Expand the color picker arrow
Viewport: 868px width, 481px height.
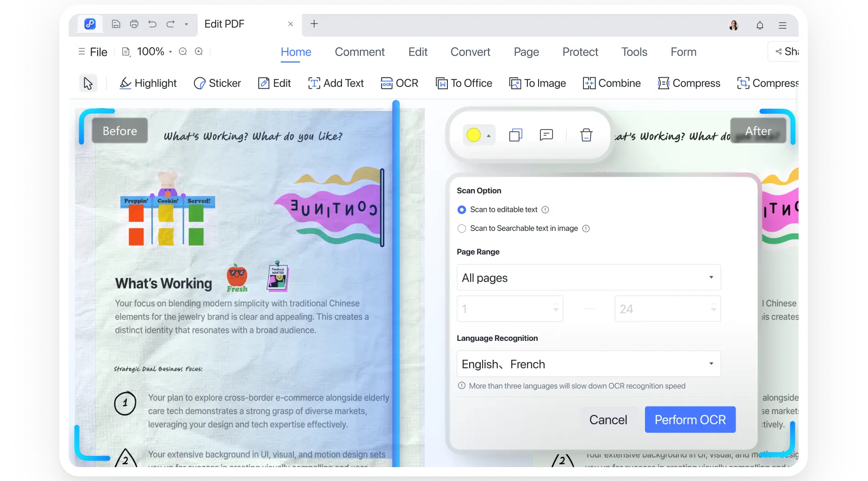[489, 136]
